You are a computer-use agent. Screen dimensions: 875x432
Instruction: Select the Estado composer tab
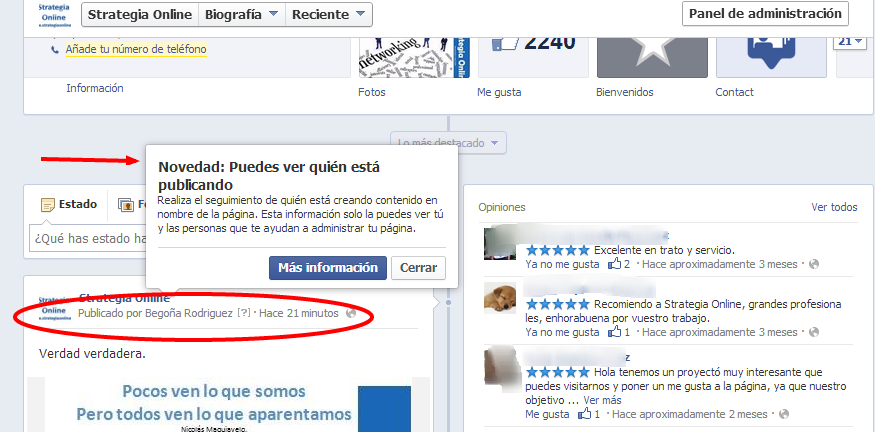click(x=69, y=205)
